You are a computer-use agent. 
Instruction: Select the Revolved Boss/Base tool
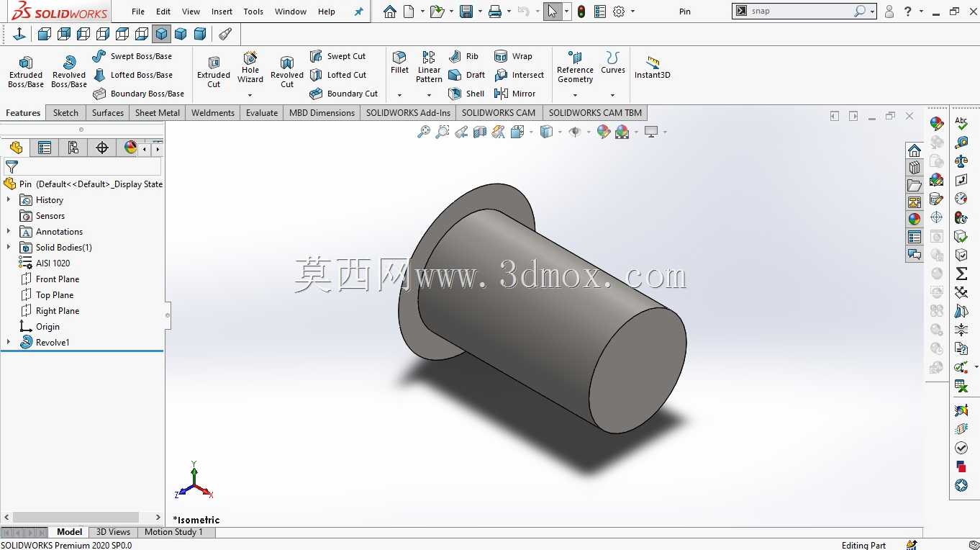69,71
